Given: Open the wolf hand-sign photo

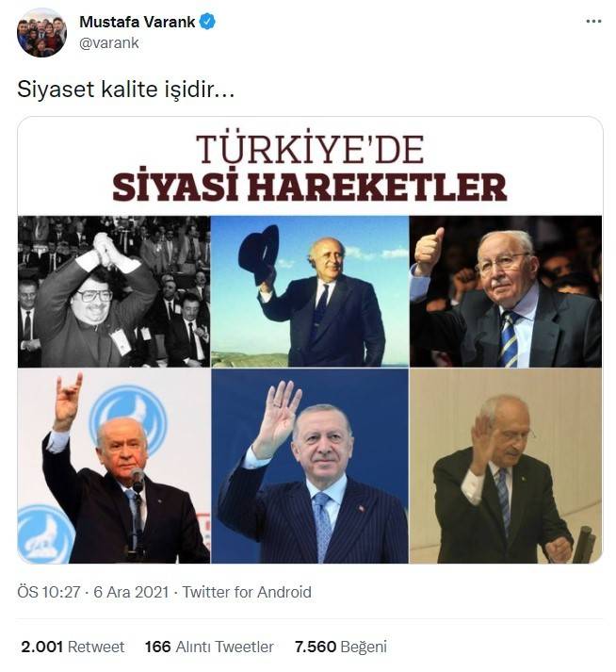Looking at the screenshot, I should pos(114,466).
